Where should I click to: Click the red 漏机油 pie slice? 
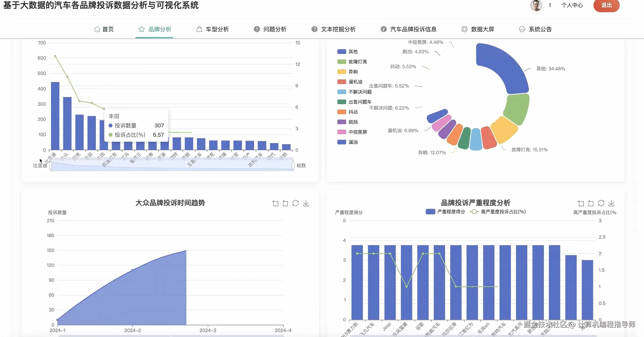488,138
